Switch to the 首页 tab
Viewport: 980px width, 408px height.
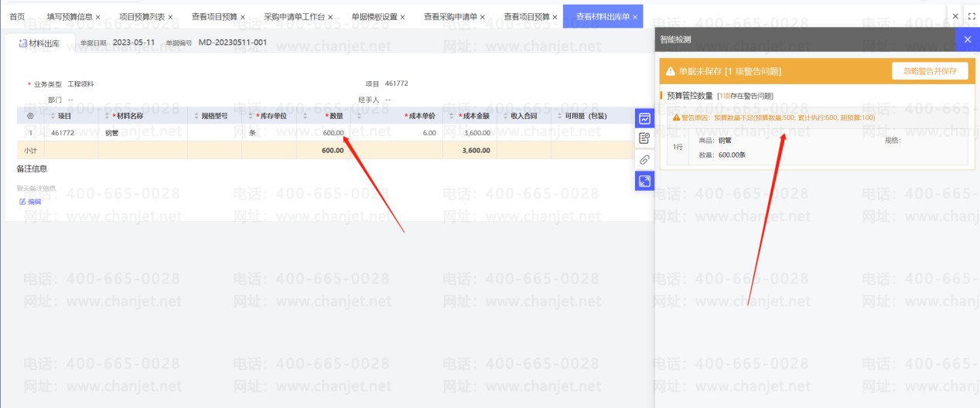pos(17,16)
